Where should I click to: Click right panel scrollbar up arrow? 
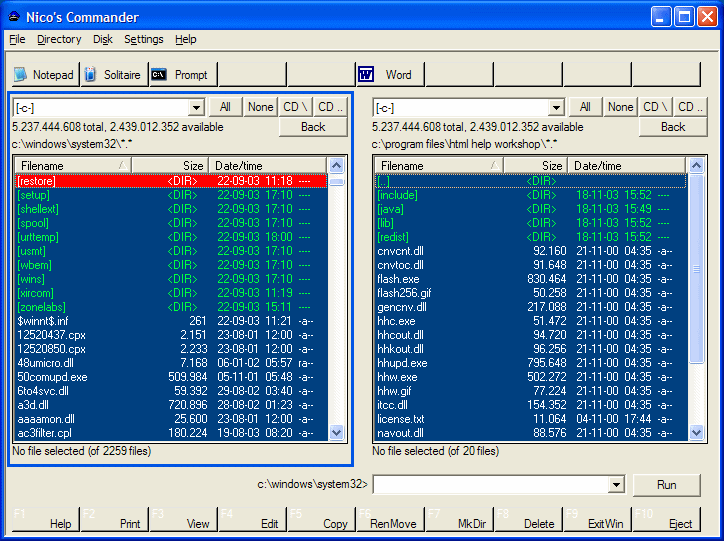point(696,165)
